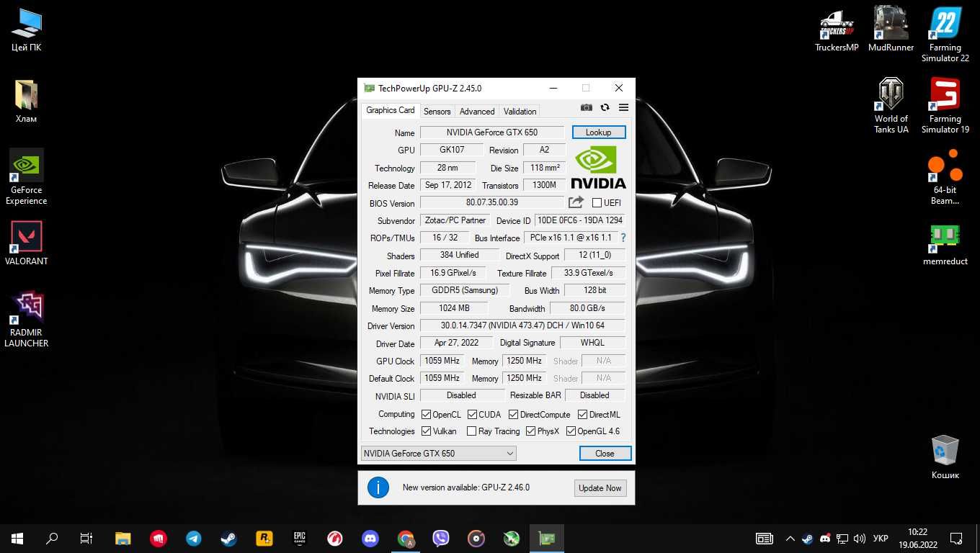Viewport: 980px width, 553px height.
Task: Open Epic Games Launcher from taskbar
Action: [x=300, y=538]
